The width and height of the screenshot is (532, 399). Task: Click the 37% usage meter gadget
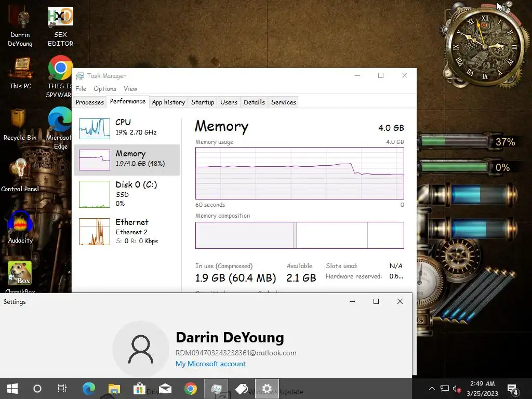click(x=468, y=141)
